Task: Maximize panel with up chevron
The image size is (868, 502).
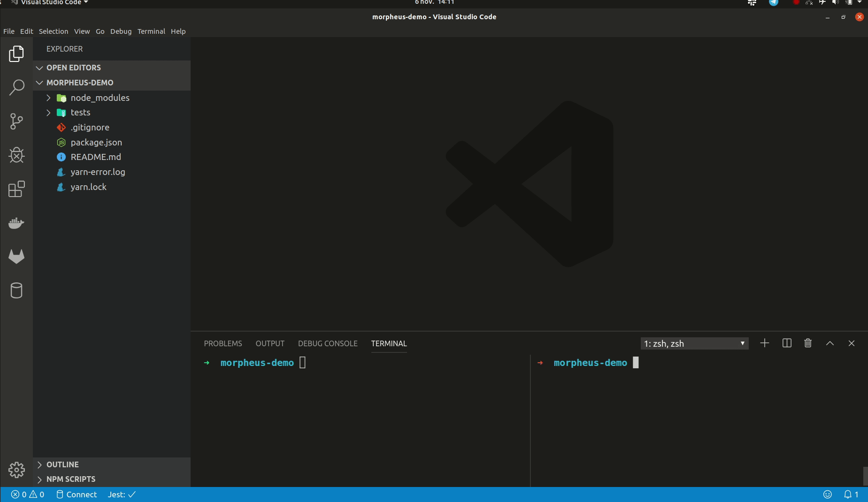Action: coord(830,343)
